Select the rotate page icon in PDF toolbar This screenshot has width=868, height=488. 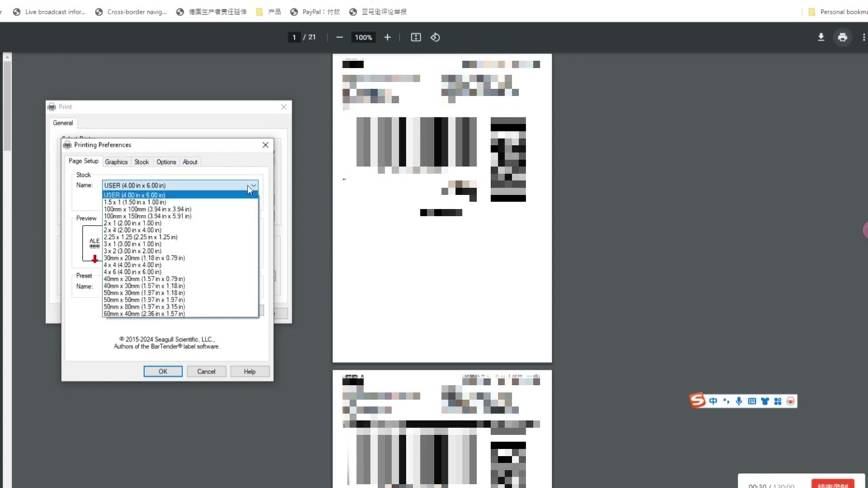[435, 37]
